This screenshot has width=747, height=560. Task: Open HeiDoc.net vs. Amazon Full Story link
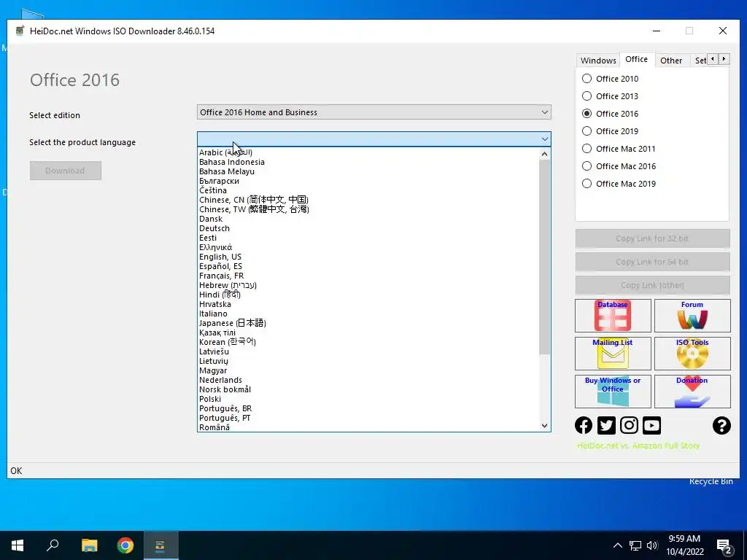[x=638, y=446]
